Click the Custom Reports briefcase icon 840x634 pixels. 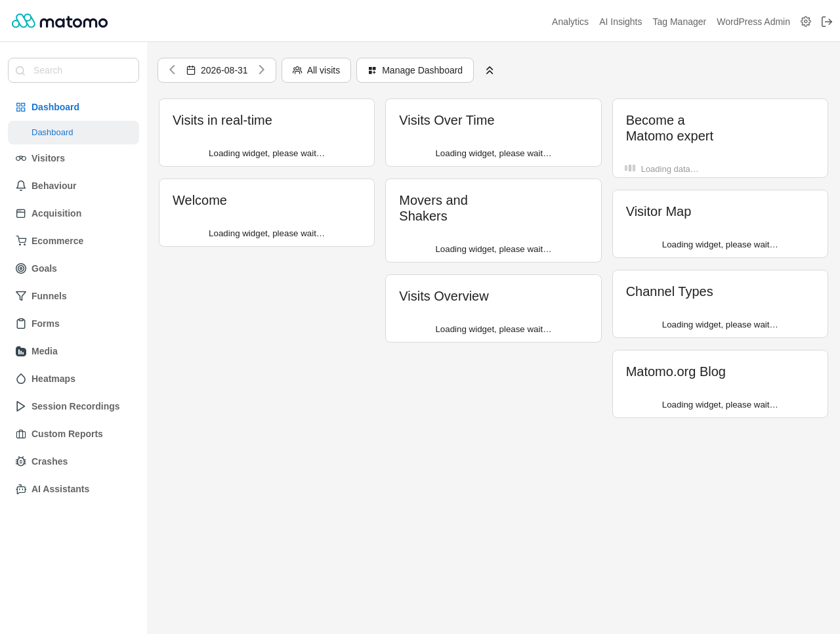click(21, 434)
